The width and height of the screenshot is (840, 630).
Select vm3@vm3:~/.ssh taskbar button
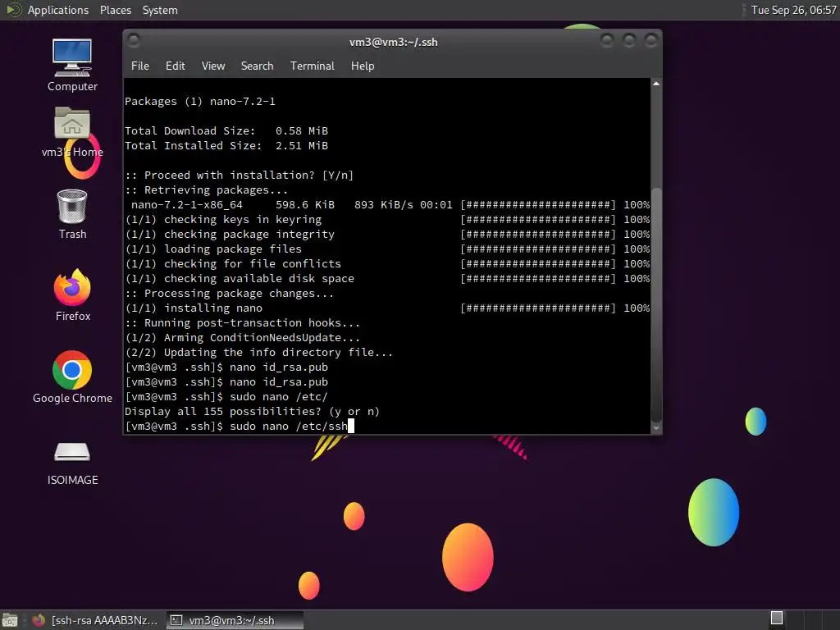point(235,620)
